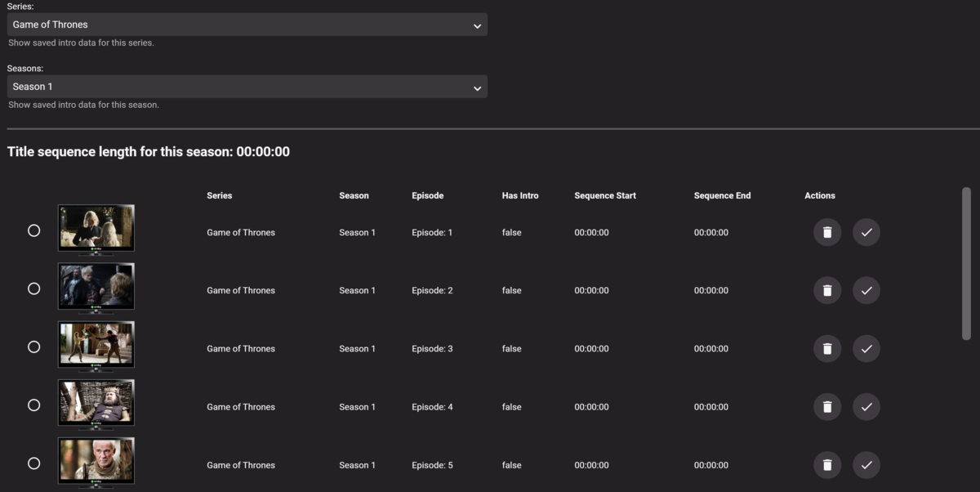
Task: Select the radio button for Episode 1
Action: click(33, 230)
